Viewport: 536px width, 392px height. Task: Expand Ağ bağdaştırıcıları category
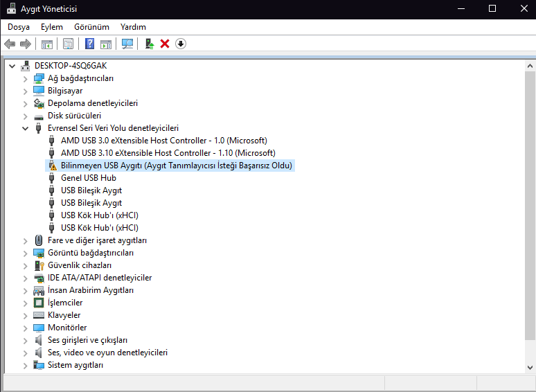25,79
